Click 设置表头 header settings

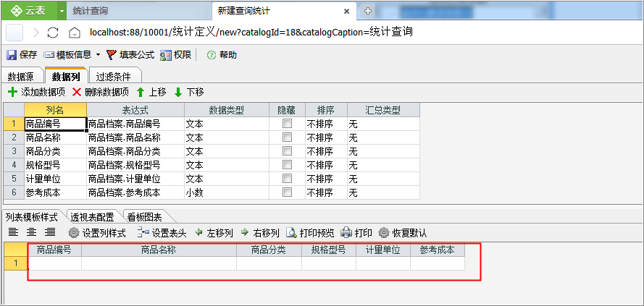click(x=162, y=234)
